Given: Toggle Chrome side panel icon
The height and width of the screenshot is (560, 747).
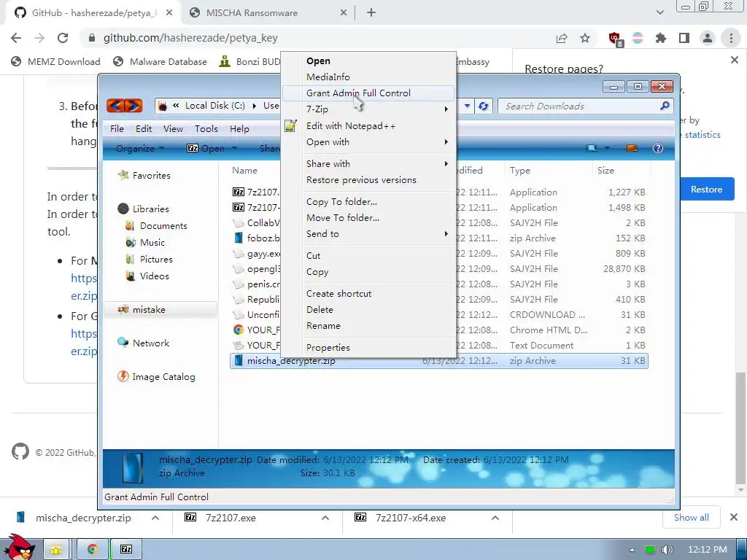Looking at the screenshot, I should point(684,38).
